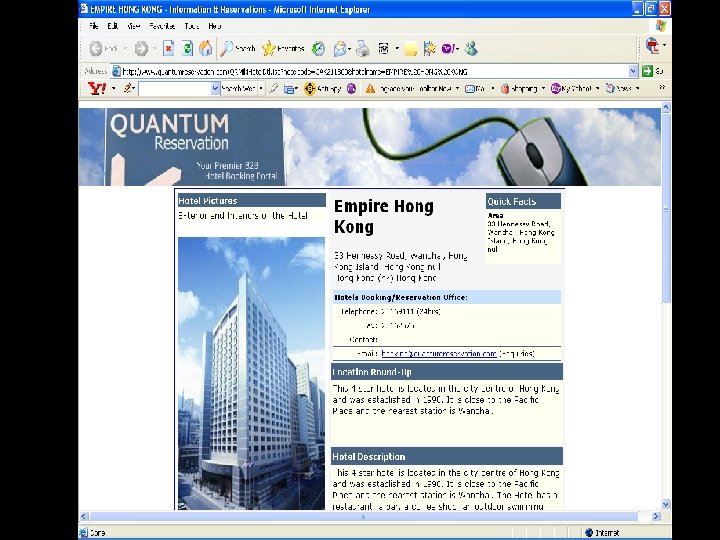Click the red Yahoo Y! logo
720x540 pixels.
[97, 89]
